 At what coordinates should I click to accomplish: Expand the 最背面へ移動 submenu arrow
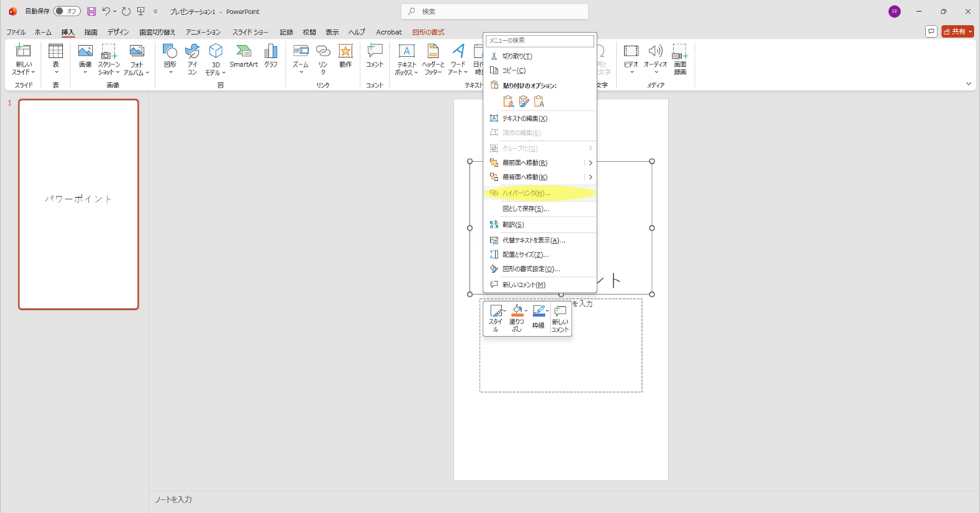590,177
